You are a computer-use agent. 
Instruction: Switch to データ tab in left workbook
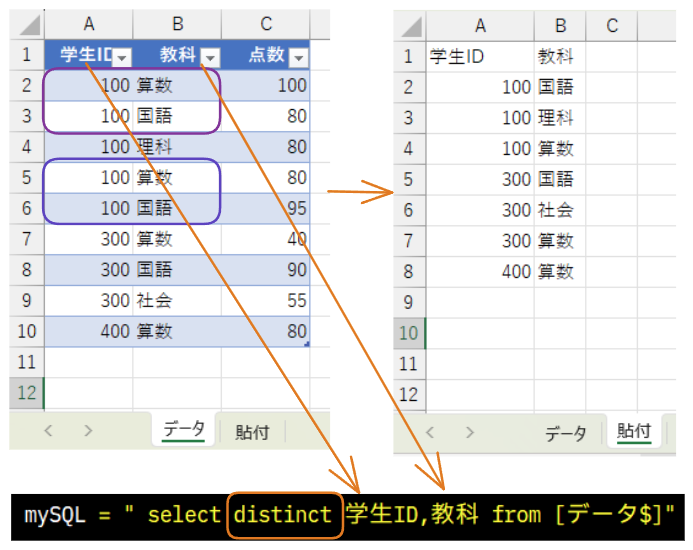[x=183, y=429]
